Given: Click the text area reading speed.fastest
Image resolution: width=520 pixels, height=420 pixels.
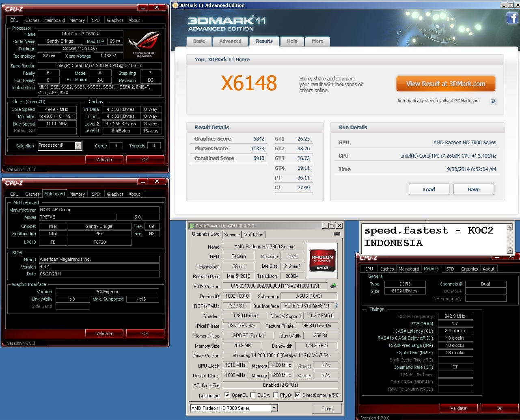Looking at the screenshot, I should coord(434,238).
